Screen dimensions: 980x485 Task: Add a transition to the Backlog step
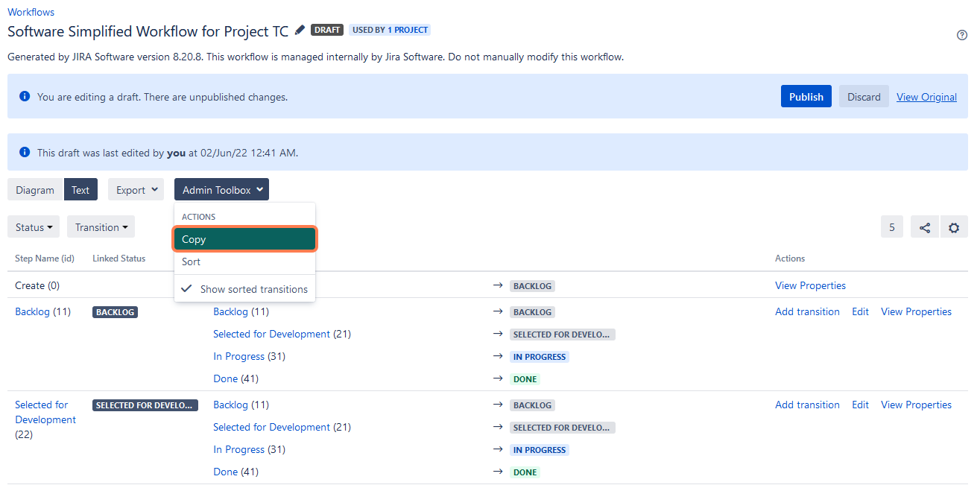coord(807,311)
